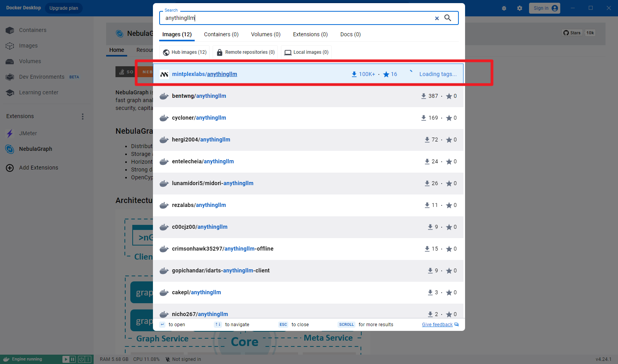Select Docs (0) tab
This screenshot has width=618, height=364.
click(x=350, y=34)
